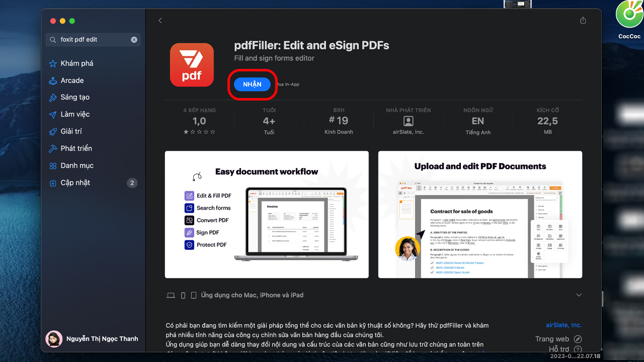Click the Mua In-App label

pos(287,84)
